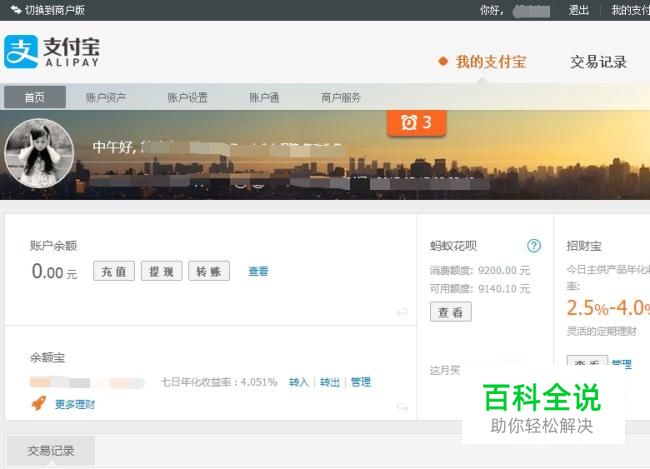650x469 pixels.
Task: Click 查看 button under 蚂蚁花呗
Action: pyautogui.click(x=451, y=312)
